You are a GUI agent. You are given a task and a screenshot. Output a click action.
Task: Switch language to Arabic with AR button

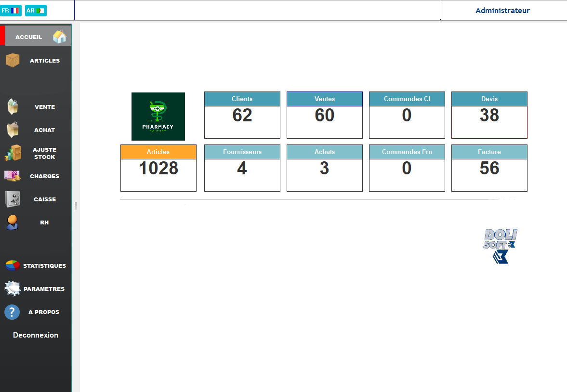[36, 10]
